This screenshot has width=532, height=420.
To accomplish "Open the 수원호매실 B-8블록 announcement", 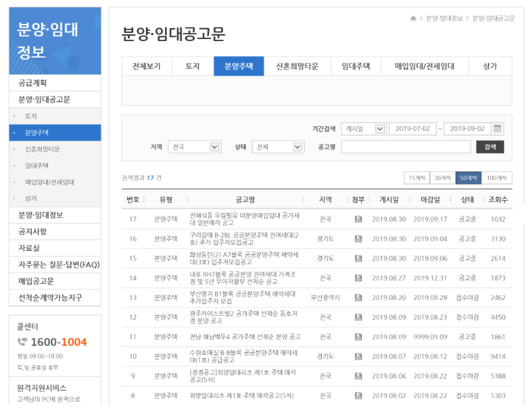I will pyautogui.click(x=244, y=356).
